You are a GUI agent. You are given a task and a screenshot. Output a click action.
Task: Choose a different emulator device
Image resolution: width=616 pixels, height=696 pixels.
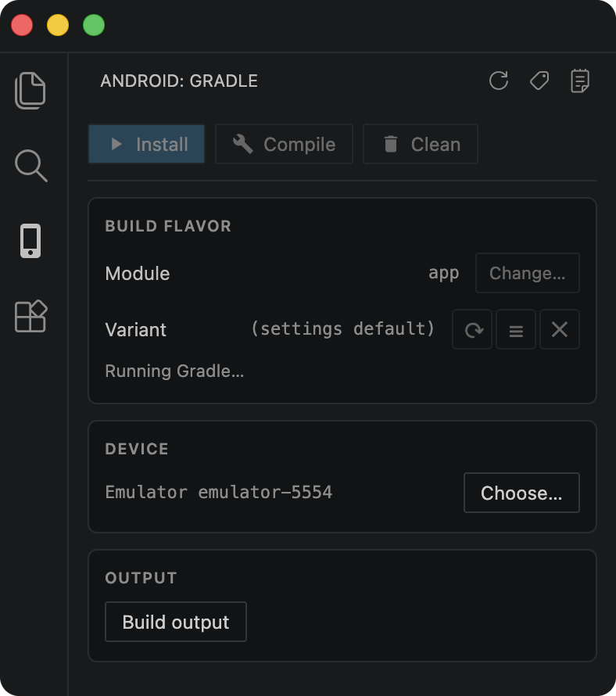[x=521, y=493]
